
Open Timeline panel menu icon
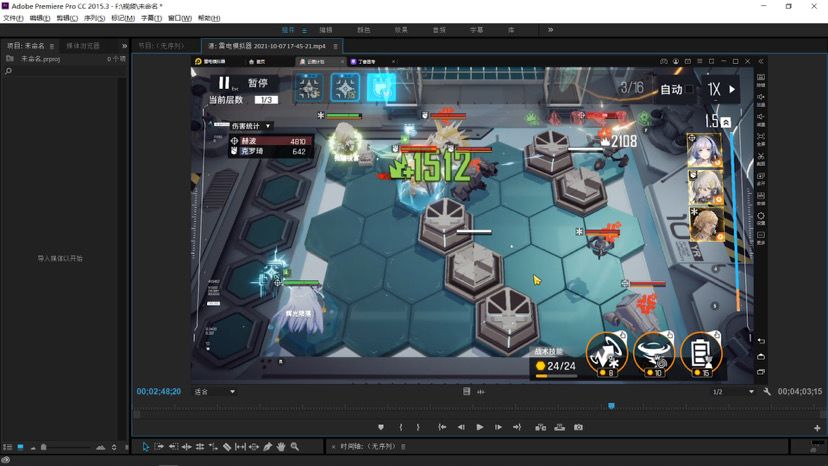pos(403,446)
